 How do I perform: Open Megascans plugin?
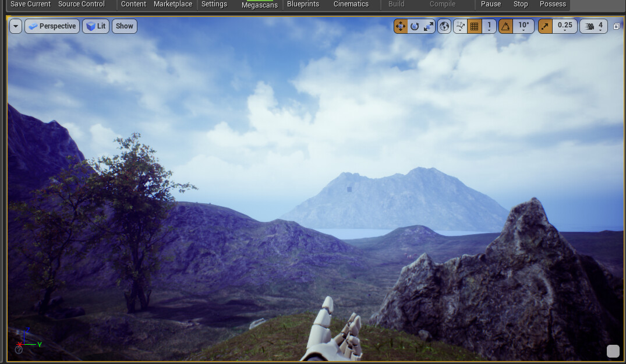[260, 5]
